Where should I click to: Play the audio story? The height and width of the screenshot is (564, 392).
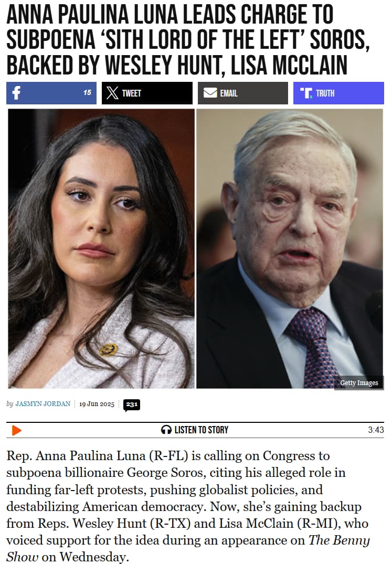pos(16,430)
